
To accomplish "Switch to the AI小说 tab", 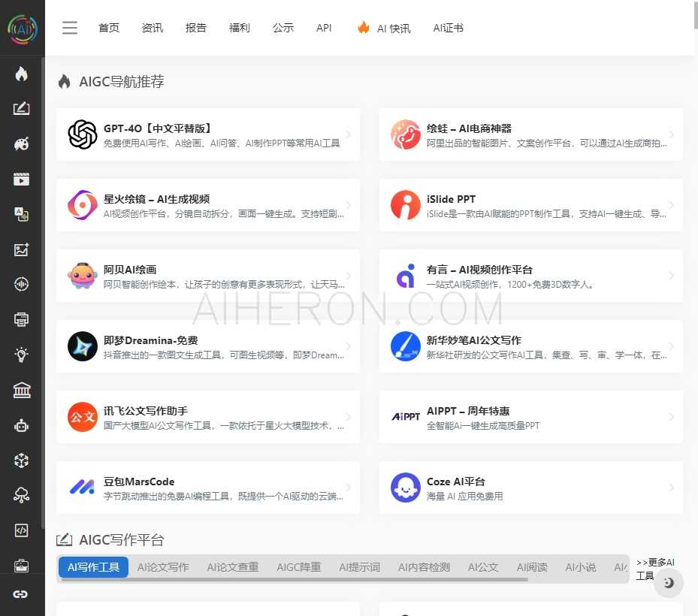I will pos(581,567).
